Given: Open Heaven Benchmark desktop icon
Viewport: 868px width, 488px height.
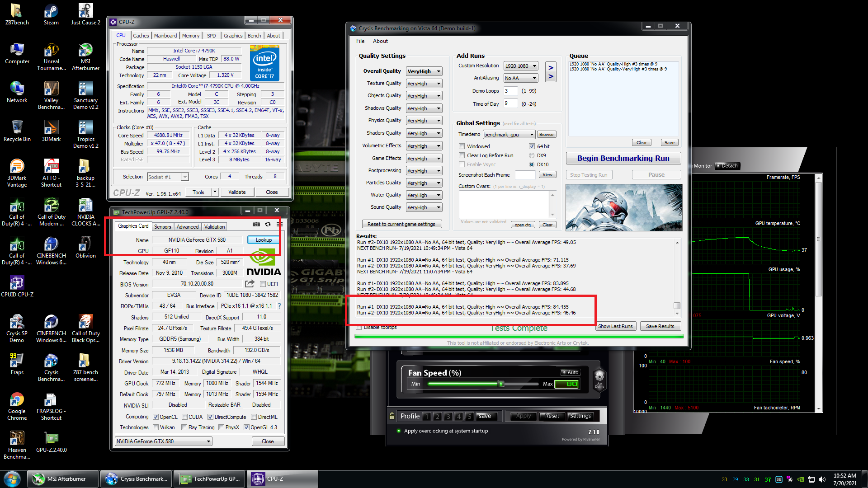Looking at the screenshot, I should [17, 446].
